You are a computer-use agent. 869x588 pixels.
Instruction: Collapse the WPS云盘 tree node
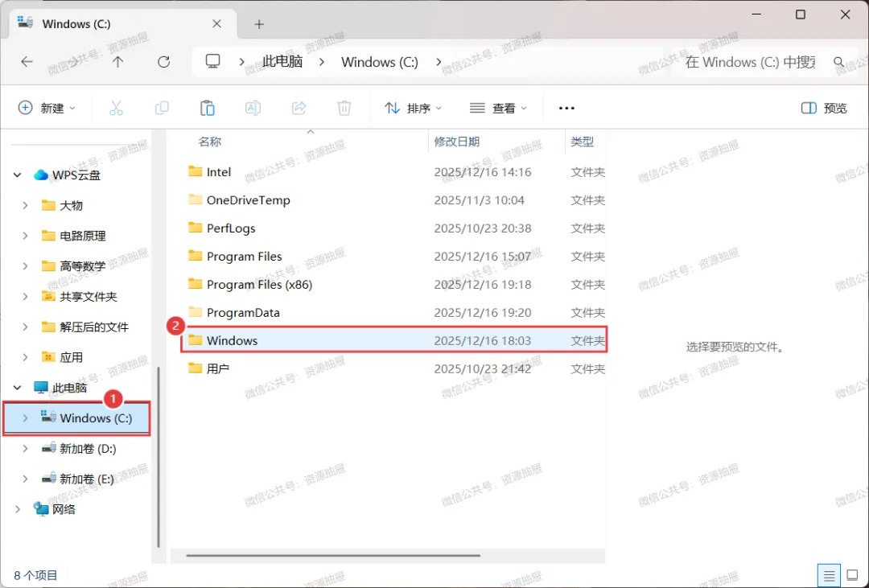click(x=17, y=175)
